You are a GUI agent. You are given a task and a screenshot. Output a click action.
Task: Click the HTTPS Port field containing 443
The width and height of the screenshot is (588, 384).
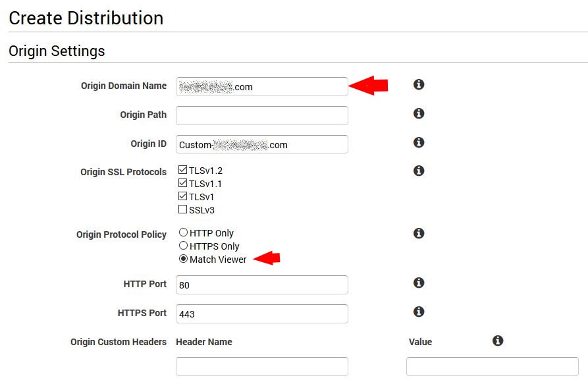[x=262, y=314]
